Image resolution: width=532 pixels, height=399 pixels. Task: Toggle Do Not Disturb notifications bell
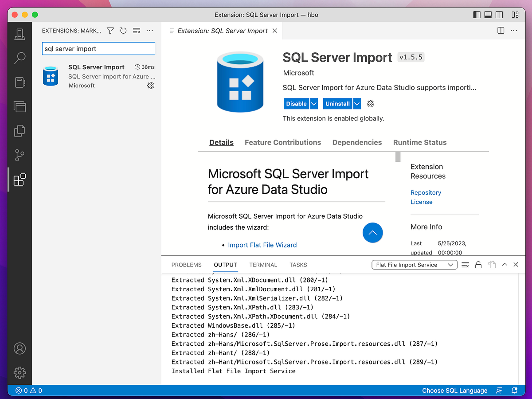tap(514, 391)
